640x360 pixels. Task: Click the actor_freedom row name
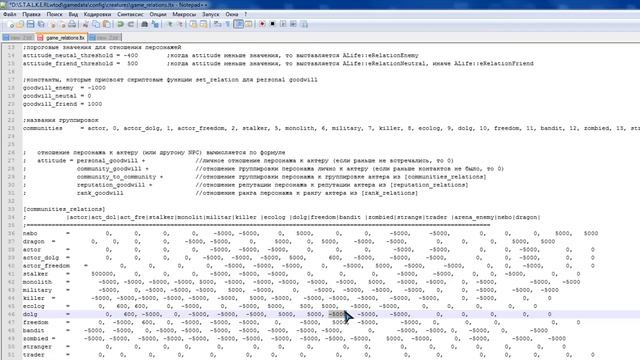pyautogui.click(x=46, y=266)
